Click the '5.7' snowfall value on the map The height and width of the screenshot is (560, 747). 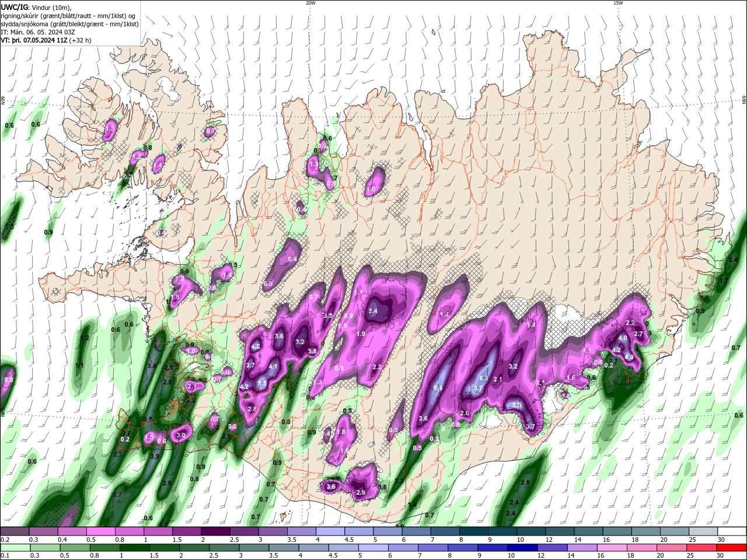(478, 388)
